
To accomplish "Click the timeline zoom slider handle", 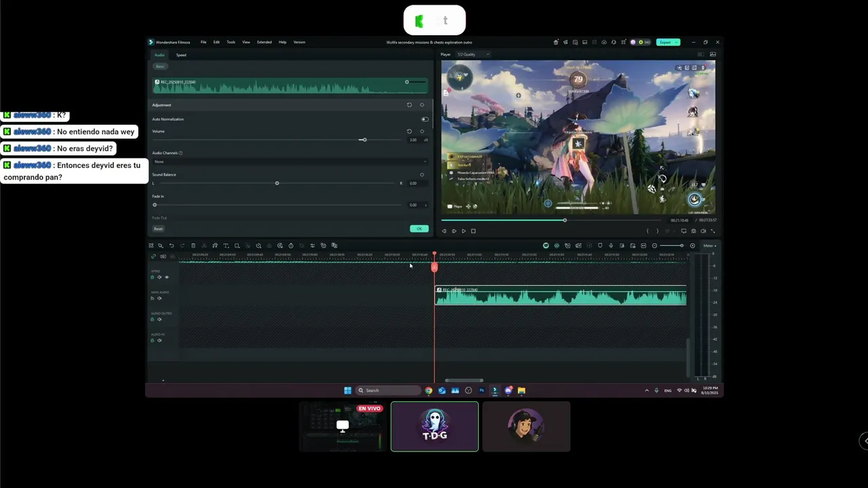I will 682,245.
